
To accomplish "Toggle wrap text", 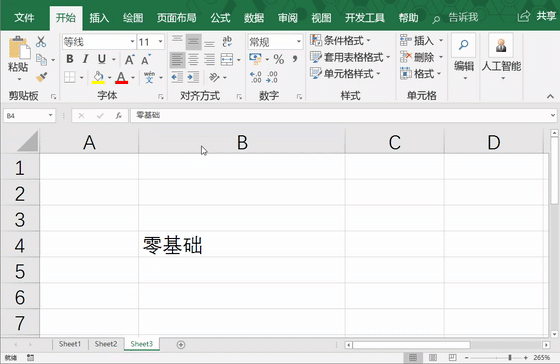I will click(227, 42).
